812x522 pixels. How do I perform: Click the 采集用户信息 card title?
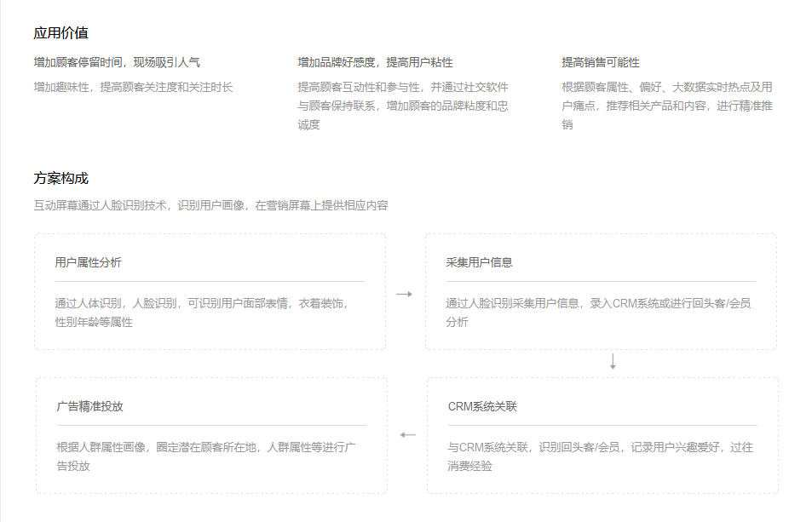479,262
